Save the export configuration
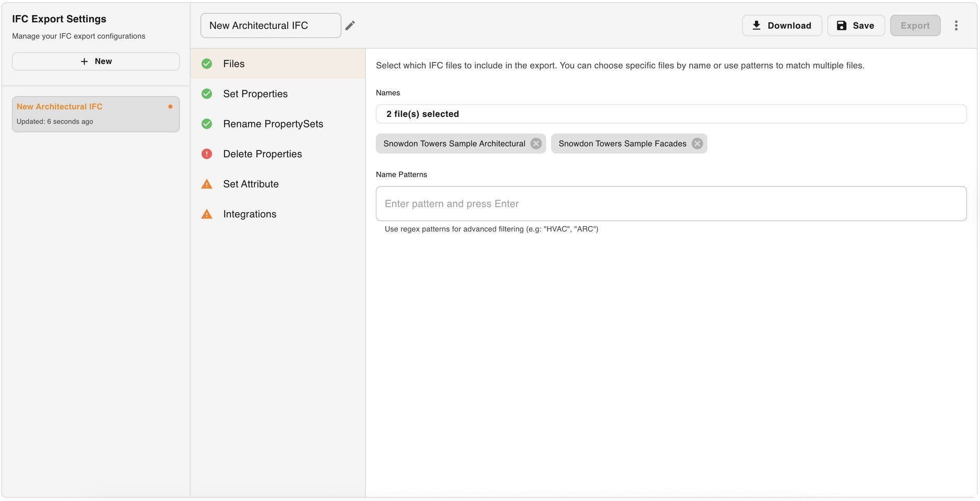This screenshot has height=501, width=980. click(856, 26)
